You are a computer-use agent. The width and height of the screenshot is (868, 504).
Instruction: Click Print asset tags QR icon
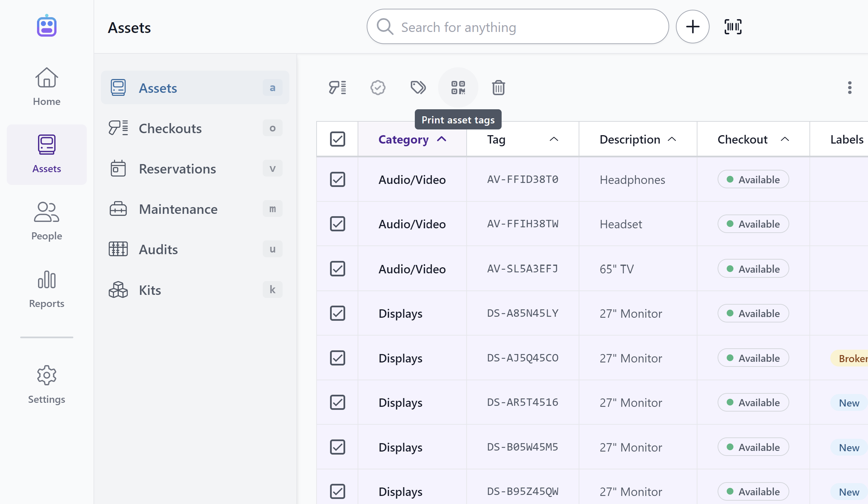pyautogui.click(x=458, y=87)
